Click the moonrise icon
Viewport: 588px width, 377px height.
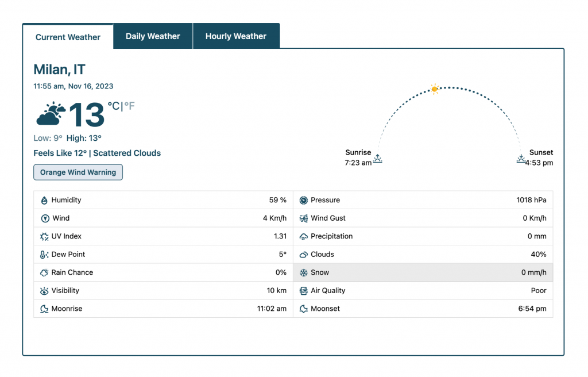click(x=44, y=309)
